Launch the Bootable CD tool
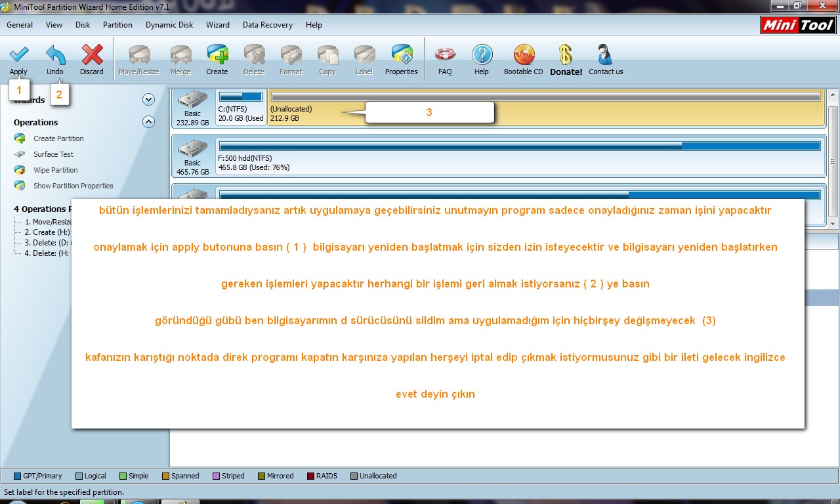 524,60
